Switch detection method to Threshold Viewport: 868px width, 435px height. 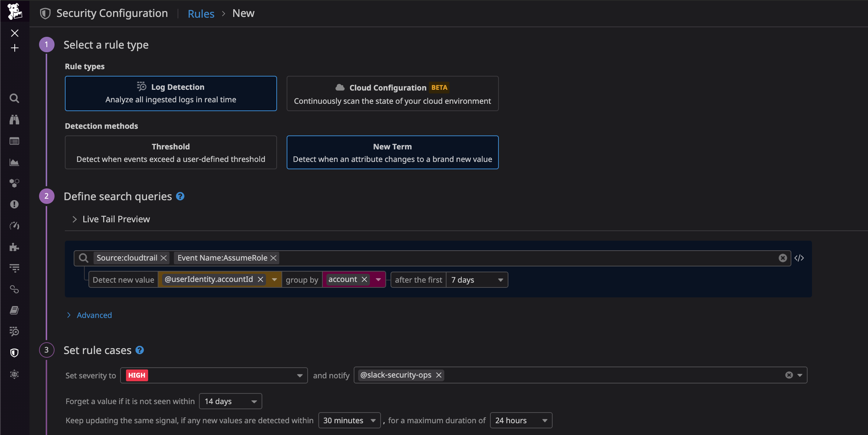click(x=171, y=152)
